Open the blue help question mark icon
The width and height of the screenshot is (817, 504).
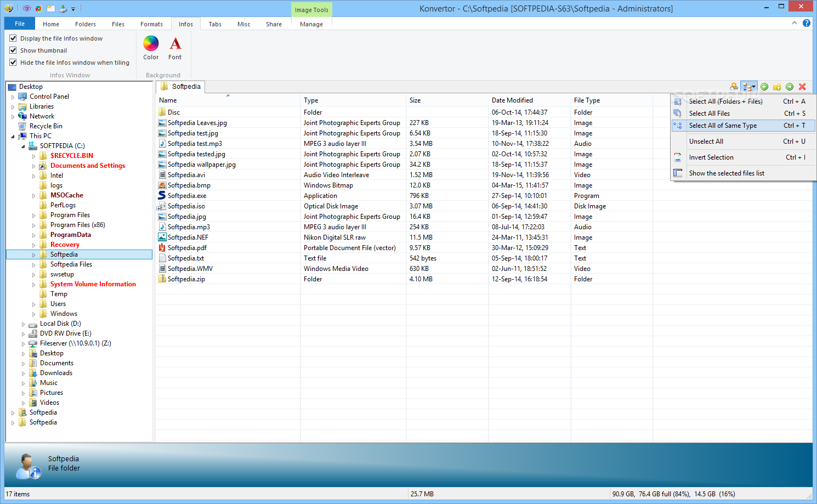[x=807, y=23]
